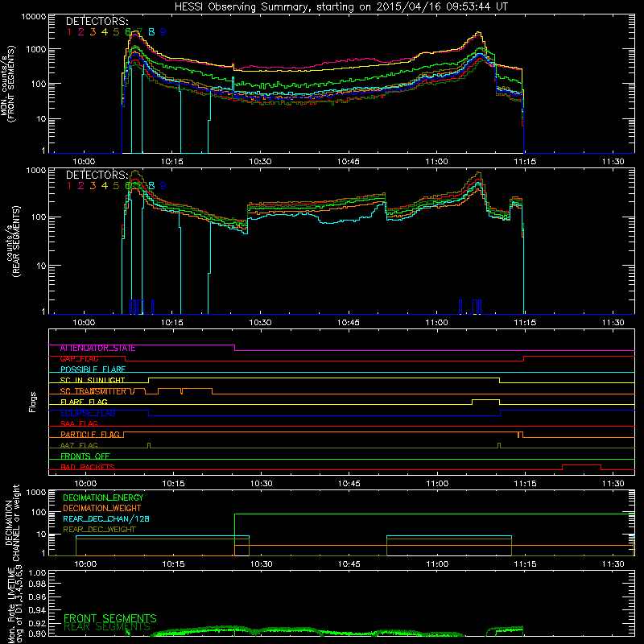Click '11:15' tick under front segments plot
This screenshot has width=644, height=644.
click(525, 162)
